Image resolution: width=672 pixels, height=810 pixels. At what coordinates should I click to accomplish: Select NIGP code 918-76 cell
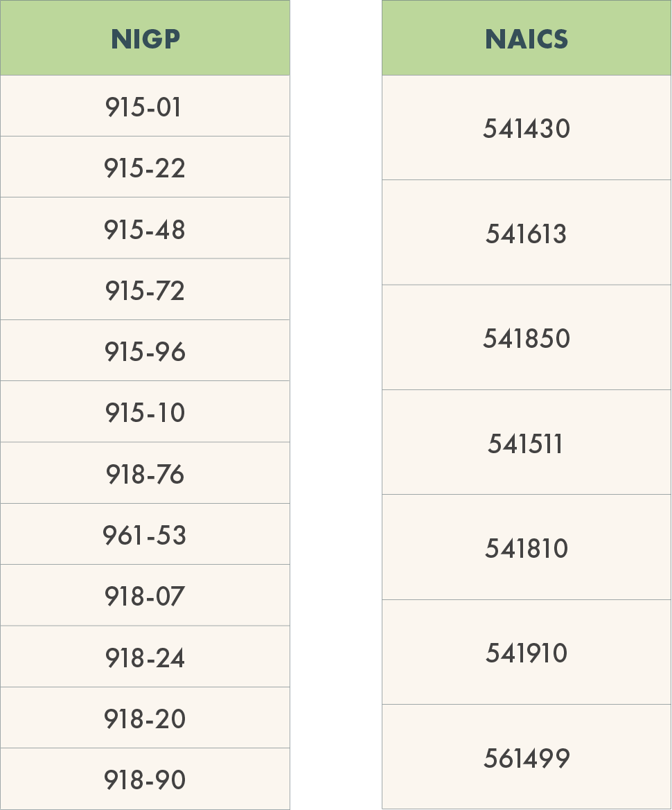point(145,473)
